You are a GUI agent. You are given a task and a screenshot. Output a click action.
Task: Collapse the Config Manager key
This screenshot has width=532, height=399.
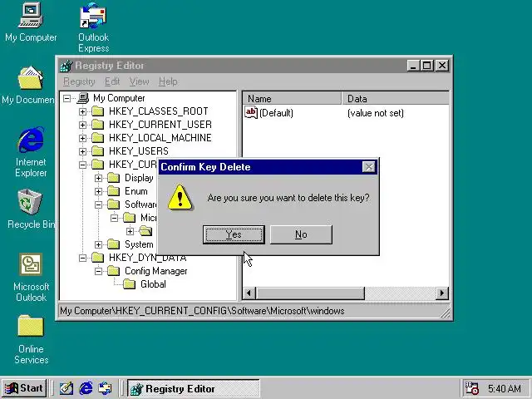[x=98, y=272]
